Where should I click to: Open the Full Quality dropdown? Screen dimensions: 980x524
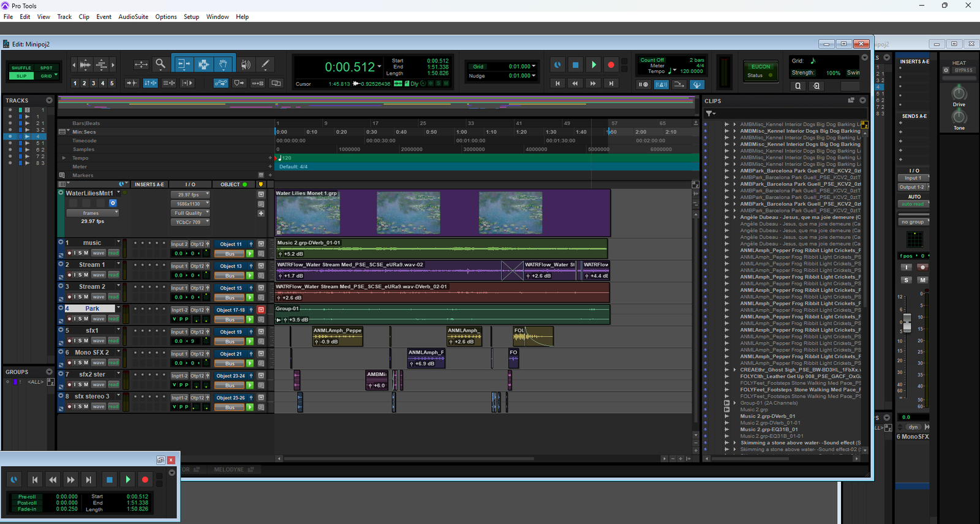click(190, 213)
